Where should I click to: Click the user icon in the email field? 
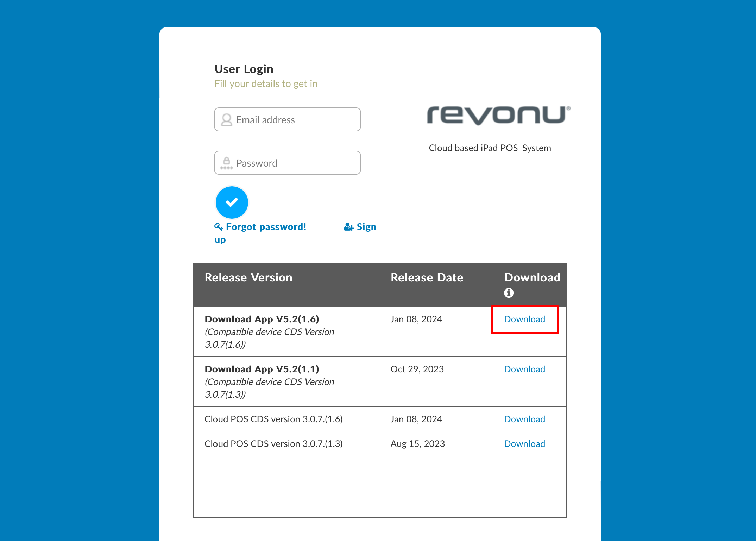tap(227, 120)
